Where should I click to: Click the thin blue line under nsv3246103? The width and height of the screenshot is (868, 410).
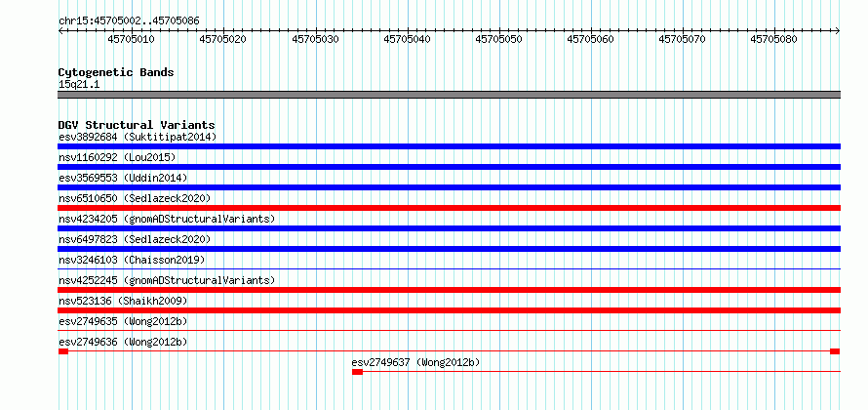tap(449, 269)
